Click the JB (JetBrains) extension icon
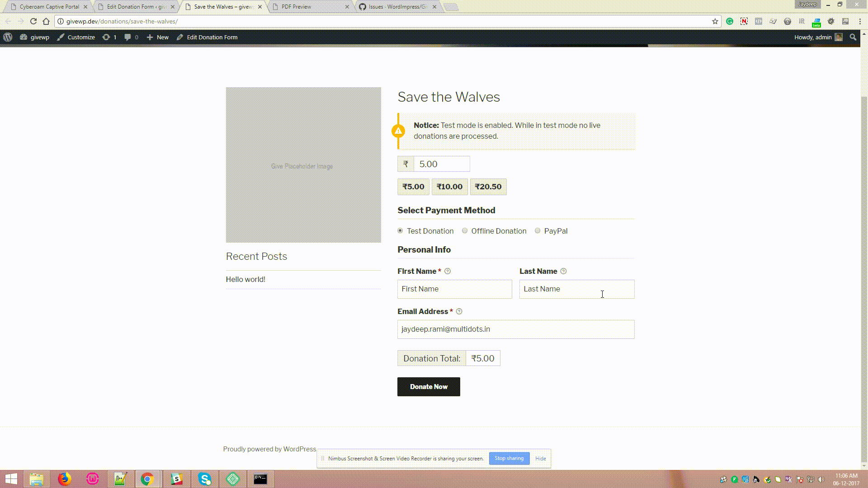Image resolution: width=868 pixels, height=488 pixels. [845, 21]
